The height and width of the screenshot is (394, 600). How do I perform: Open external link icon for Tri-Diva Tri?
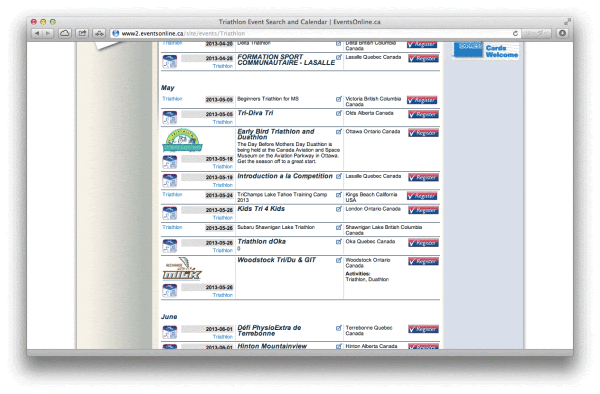(339, 113)
